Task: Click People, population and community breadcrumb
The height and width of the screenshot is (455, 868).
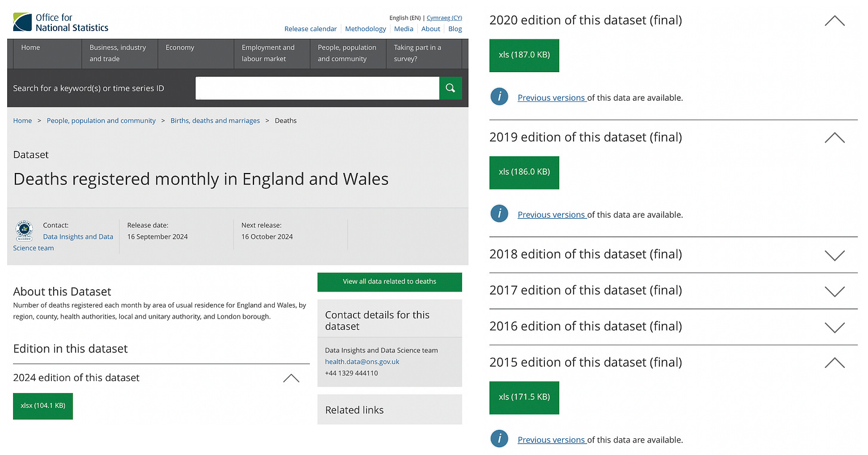Action: [x=101, y=120]
